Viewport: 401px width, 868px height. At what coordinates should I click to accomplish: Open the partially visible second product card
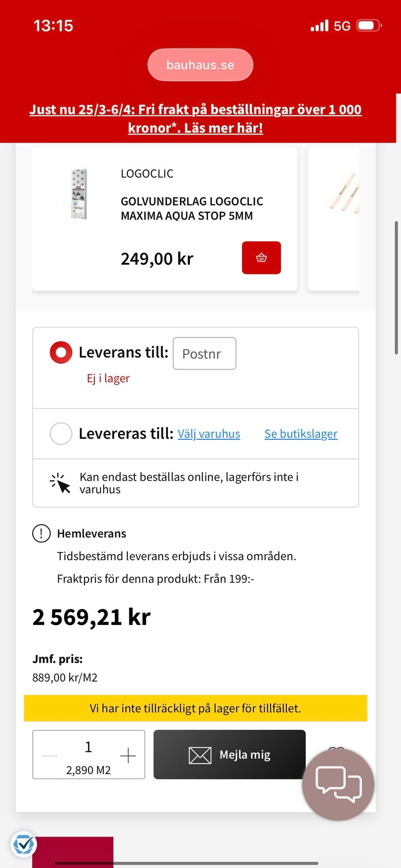point(334,218)
